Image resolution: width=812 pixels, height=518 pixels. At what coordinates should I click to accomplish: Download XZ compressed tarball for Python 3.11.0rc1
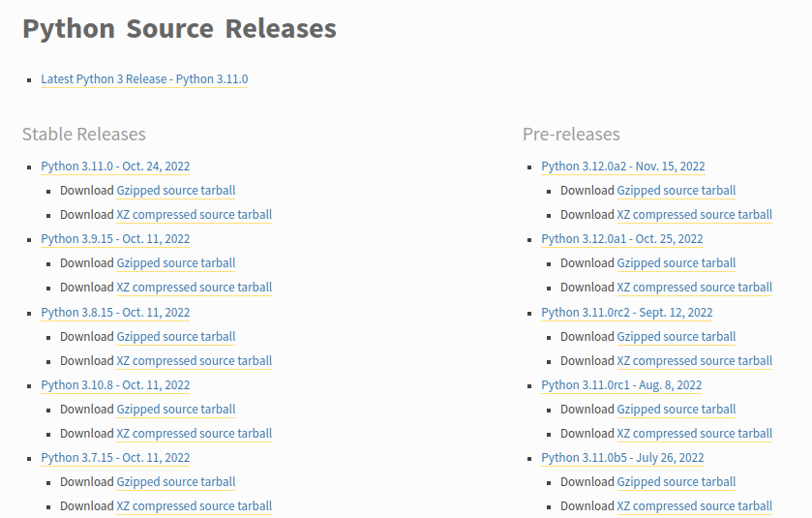[x=695, y=434]
